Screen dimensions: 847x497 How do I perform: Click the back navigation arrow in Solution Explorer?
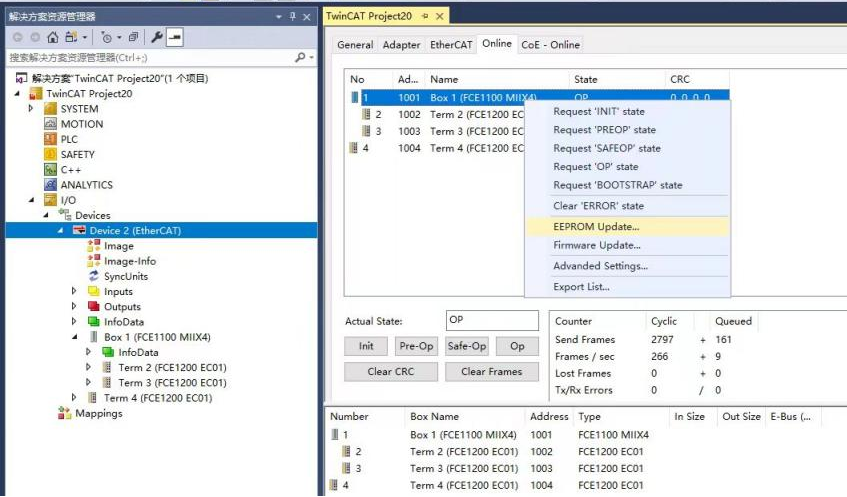point(18,37)
